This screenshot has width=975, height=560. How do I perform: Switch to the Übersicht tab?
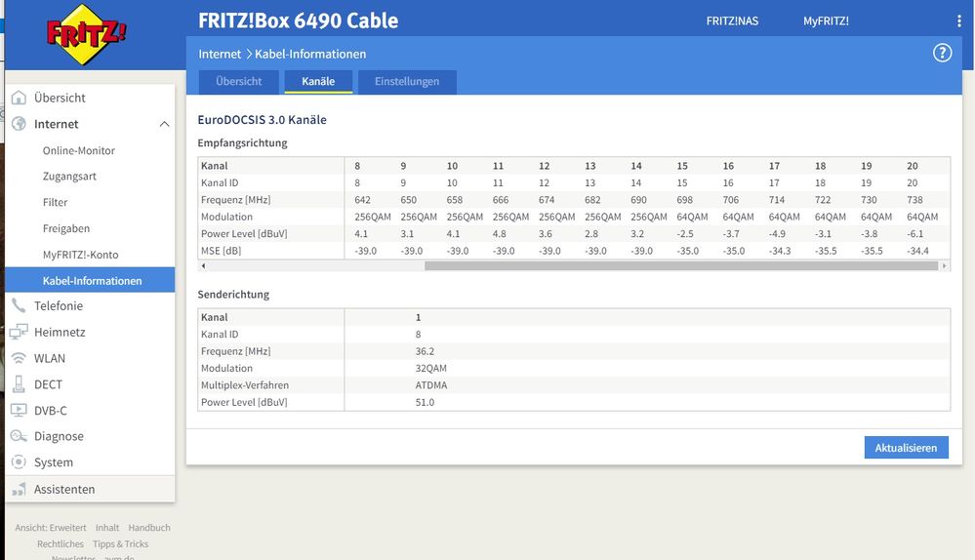[x=239, y=81]
